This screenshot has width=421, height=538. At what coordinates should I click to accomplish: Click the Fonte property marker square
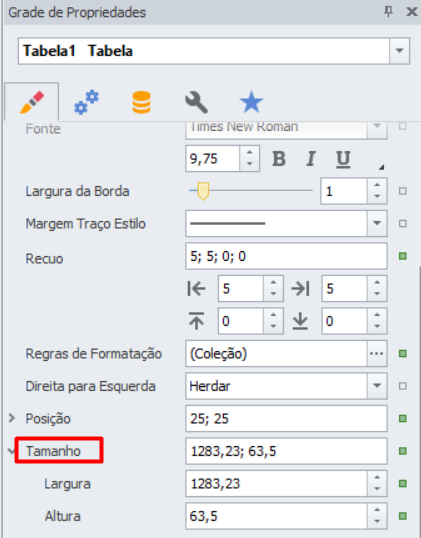click(403, 126)
